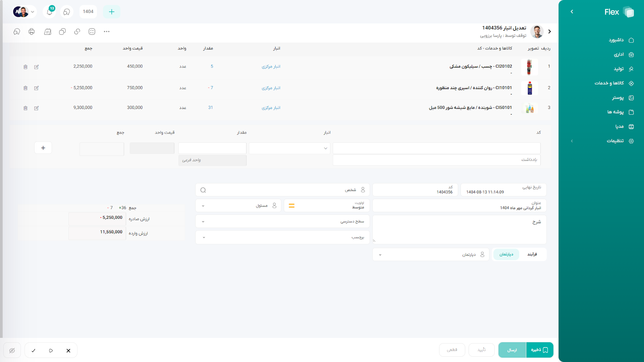Viewport: 644px width, 362px height.
Task: Open انبار مرکزی link in row 2
Action: point(271,88)
